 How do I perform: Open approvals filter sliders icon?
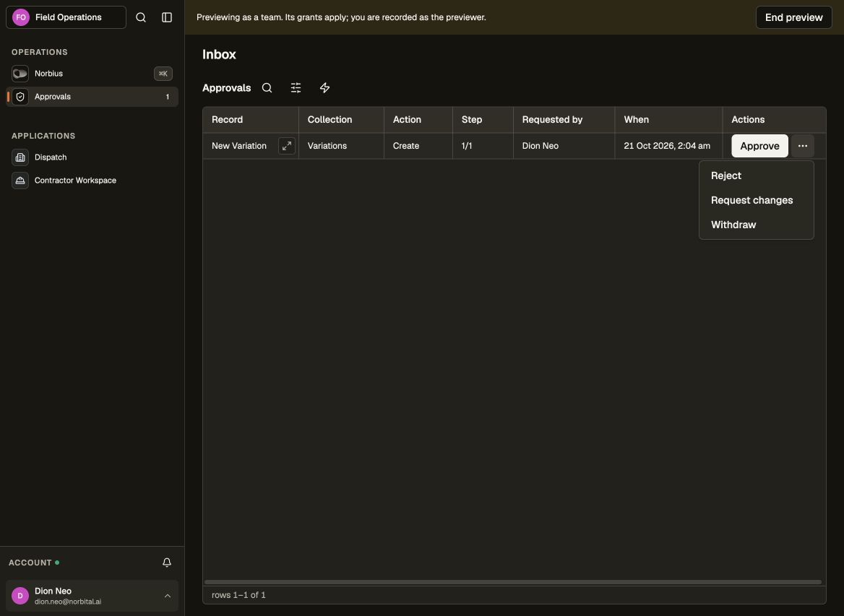pyautogui.click(x=296, y=87)
